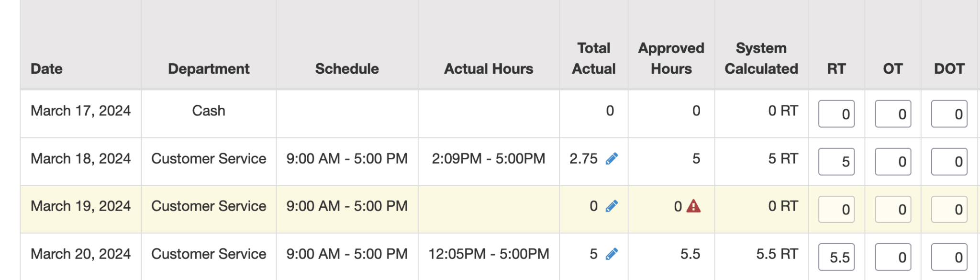Select the OT input for March 18
Screen dimensions: 980x280
(892, 162)
